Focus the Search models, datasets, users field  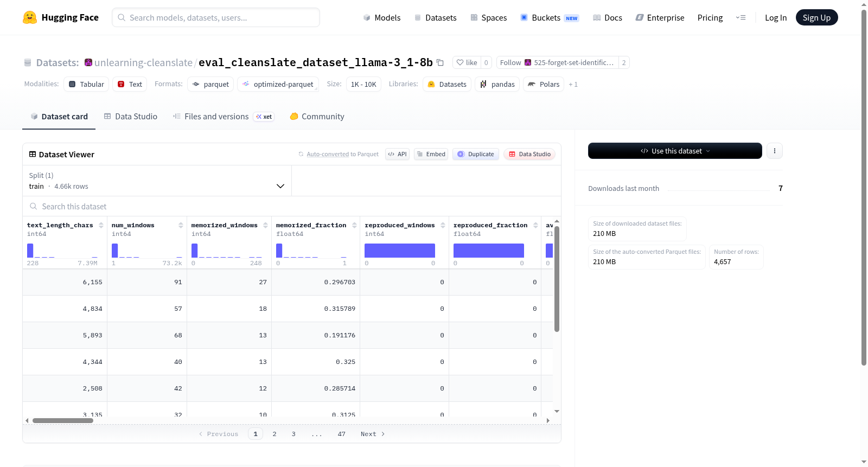[216, 17]
